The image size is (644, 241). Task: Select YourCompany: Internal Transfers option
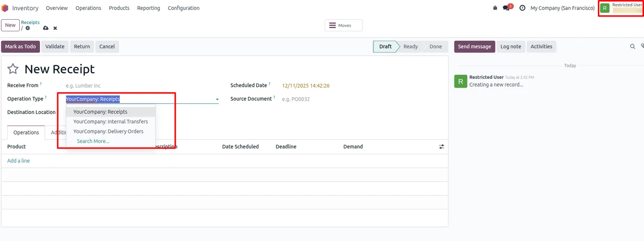(x=111, y=122)
